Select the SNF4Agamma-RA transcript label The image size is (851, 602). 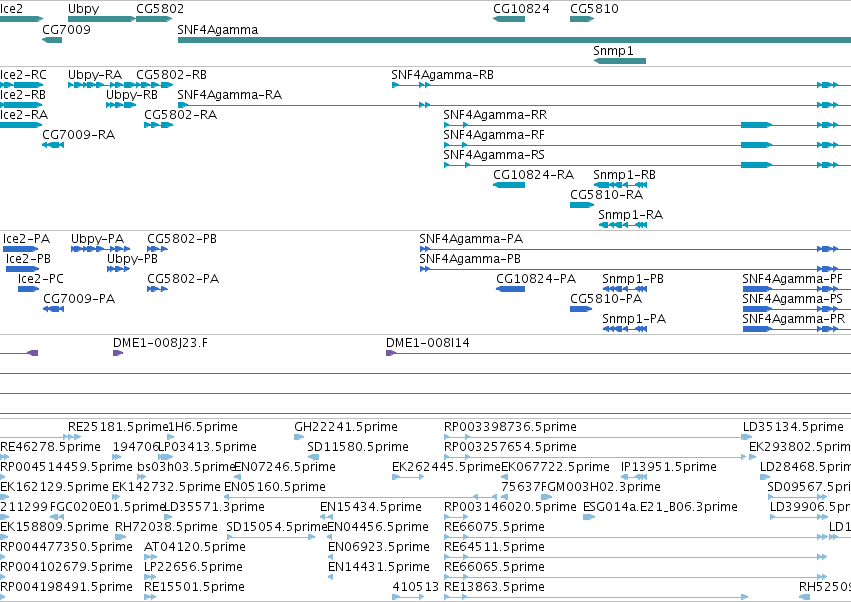click(230, 94)
